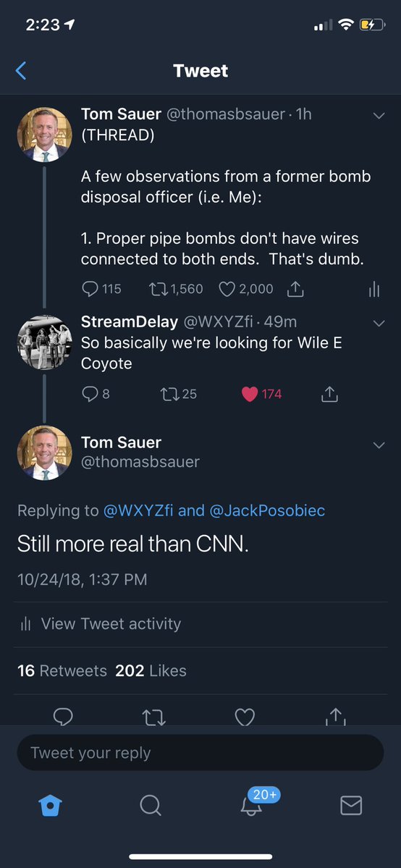Open the Notifications tab with 20+ badge
This screenshot has width=401, height=868.
[x=253, y=803]
